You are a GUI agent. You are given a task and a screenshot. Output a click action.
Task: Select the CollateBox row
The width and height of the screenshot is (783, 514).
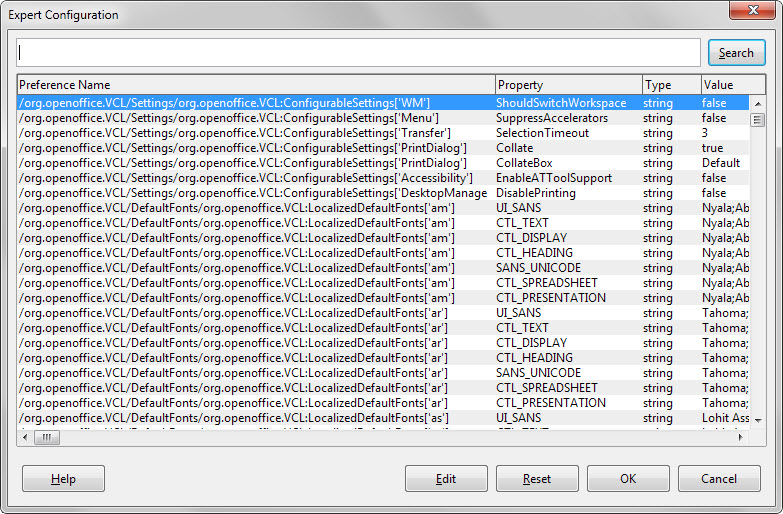(x=383, y=163)
